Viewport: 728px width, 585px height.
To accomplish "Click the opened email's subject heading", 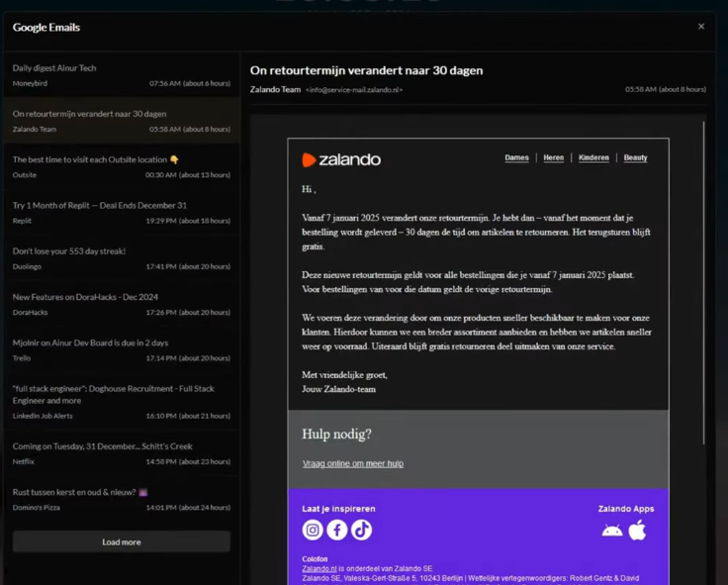I will [366, 70].
